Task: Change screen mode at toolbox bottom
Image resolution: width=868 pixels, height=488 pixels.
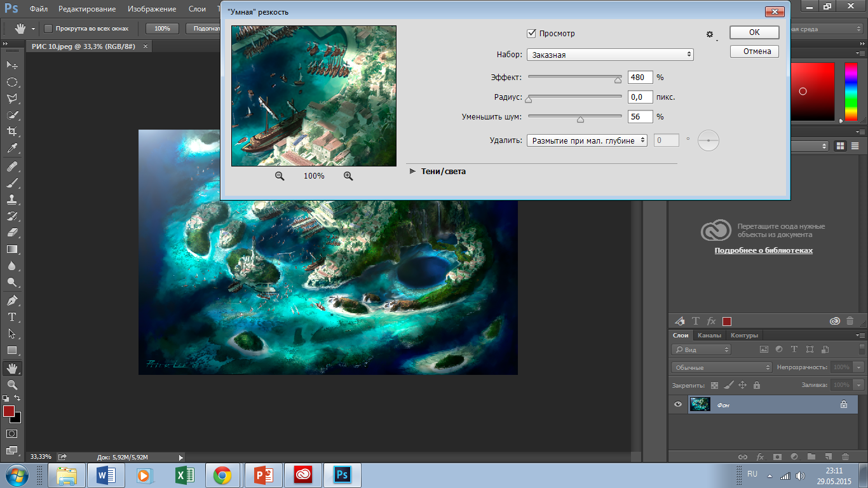Action: point(12,450)
